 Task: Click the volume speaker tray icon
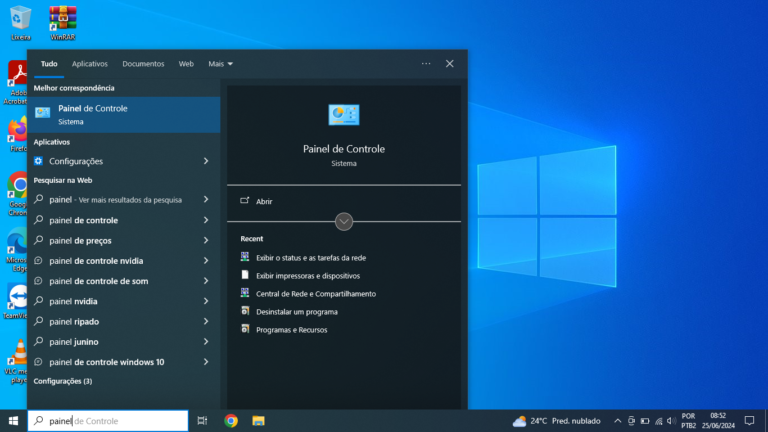(x=671, y=421)
